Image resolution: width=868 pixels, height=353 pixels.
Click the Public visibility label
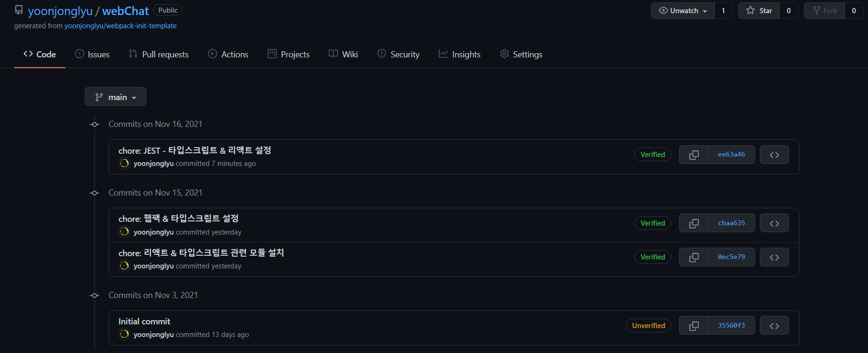[x=168, y=10]
